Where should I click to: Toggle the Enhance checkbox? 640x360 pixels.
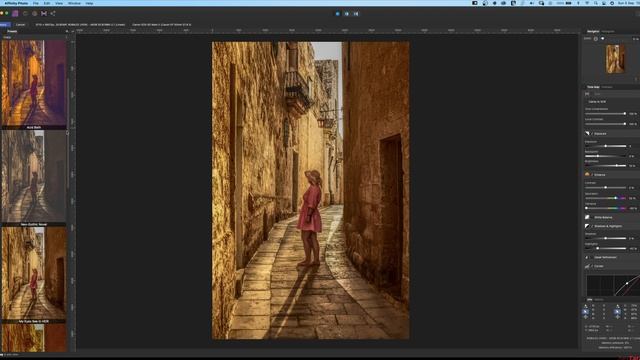tap(592, 175)
